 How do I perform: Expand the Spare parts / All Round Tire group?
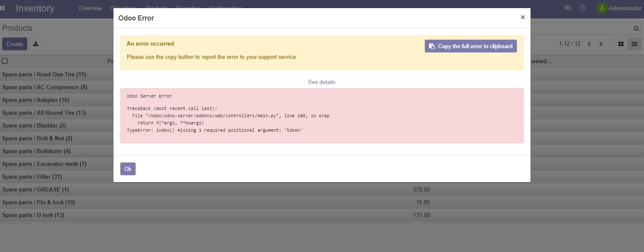(x=44, y=113)
